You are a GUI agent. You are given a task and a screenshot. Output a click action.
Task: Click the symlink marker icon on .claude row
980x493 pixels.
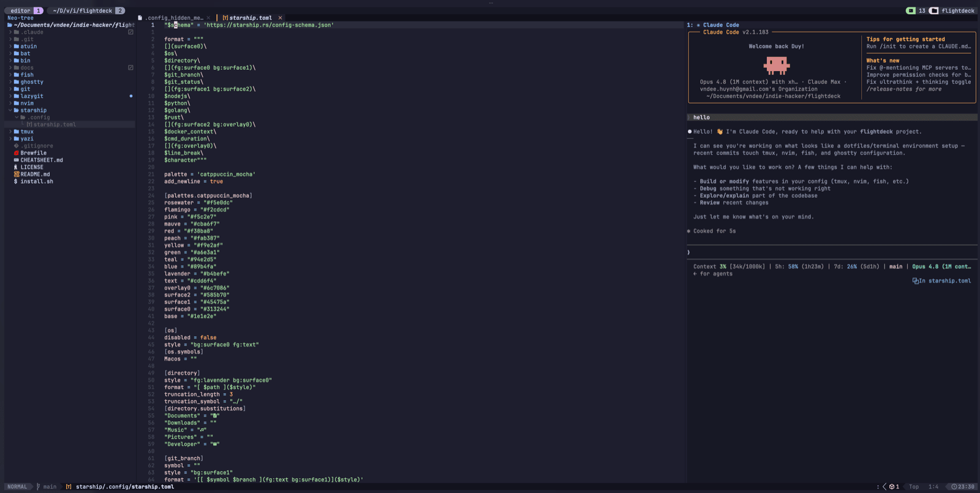coord(130,32)
